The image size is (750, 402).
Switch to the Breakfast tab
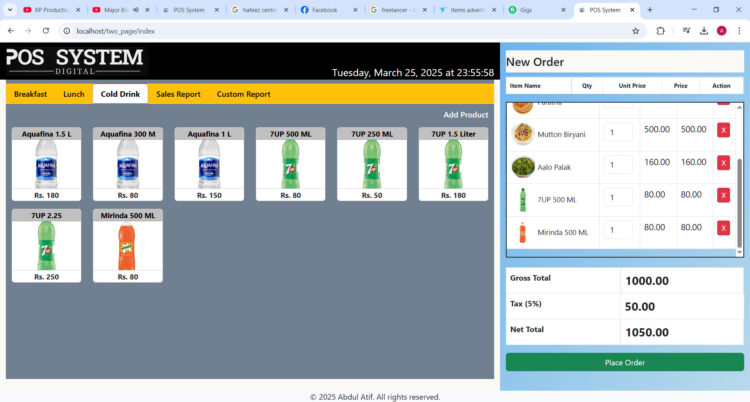coord(30,94)
